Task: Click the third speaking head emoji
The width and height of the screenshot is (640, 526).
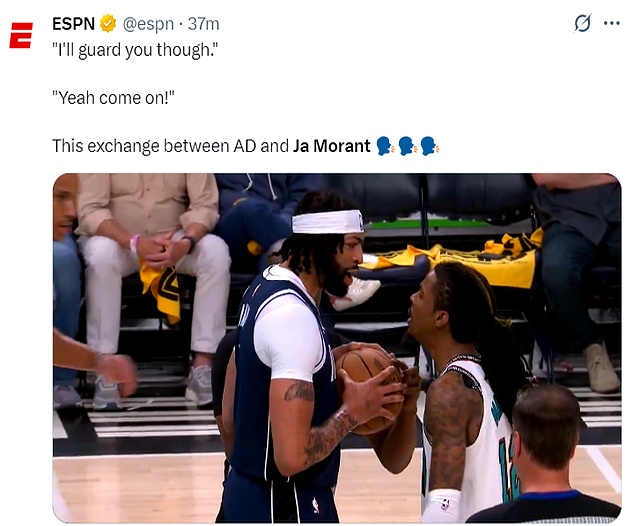Action: click(430, 146)
